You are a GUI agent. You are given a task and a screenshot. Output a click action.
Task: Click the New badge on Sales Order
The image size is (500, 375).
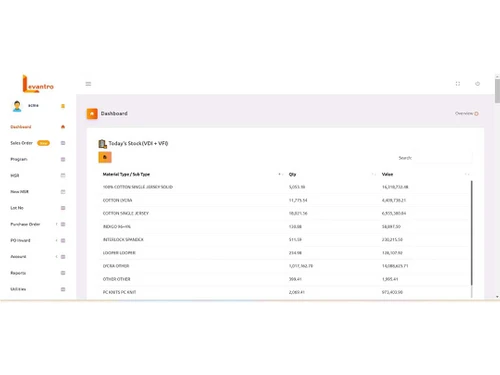pyautogui.click(x=43, y=143)
